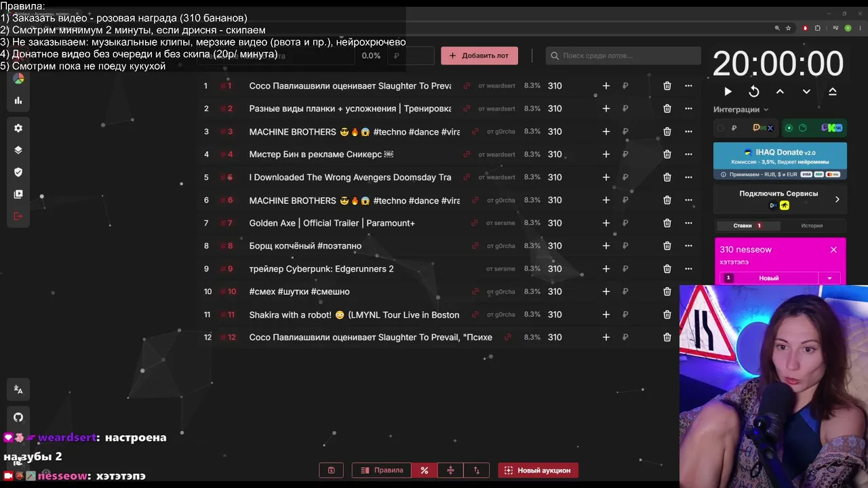Open more options for Shakira with a robot lot

point(688,314)
